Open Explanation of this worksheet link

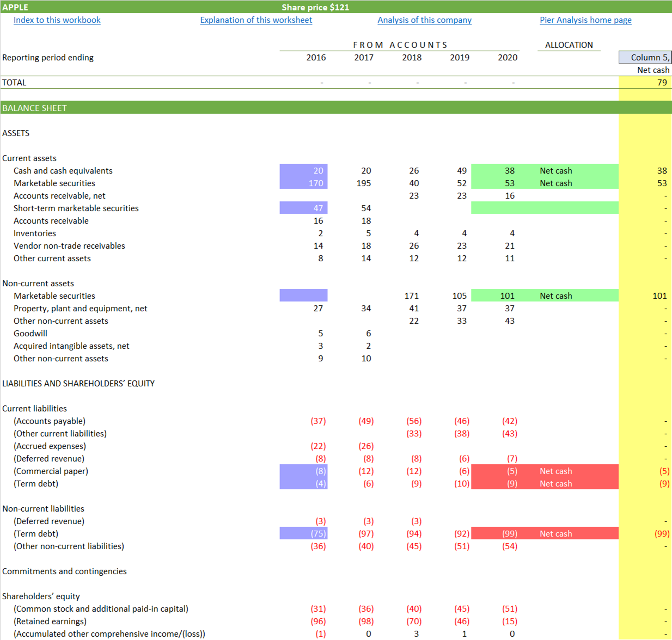pos(256,20)
